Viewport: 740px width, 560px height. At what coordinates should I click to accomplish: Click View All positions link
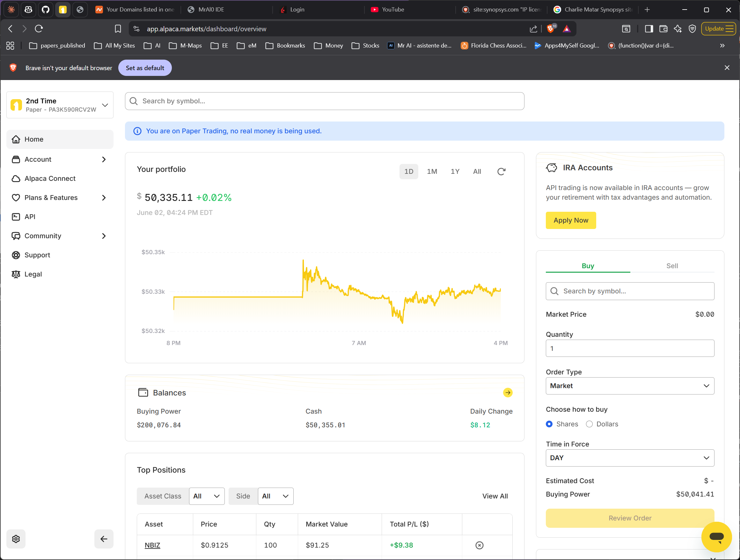coord(495,496)
